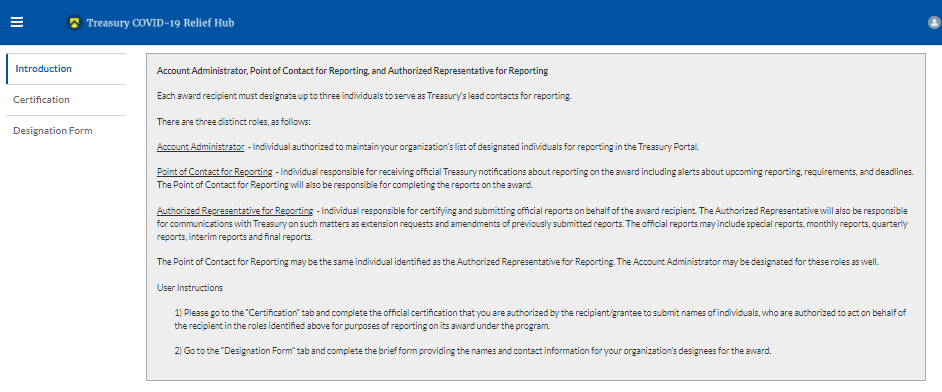Open the user profile avatar
This screenshot has width=942, height=392.
tap(934, 23)
